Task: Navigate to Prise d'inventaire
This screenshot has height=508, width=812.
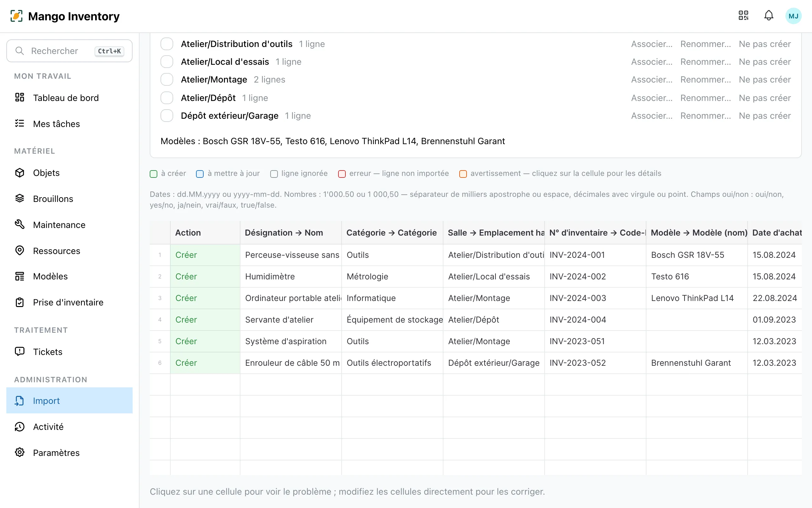Action: 69,302
